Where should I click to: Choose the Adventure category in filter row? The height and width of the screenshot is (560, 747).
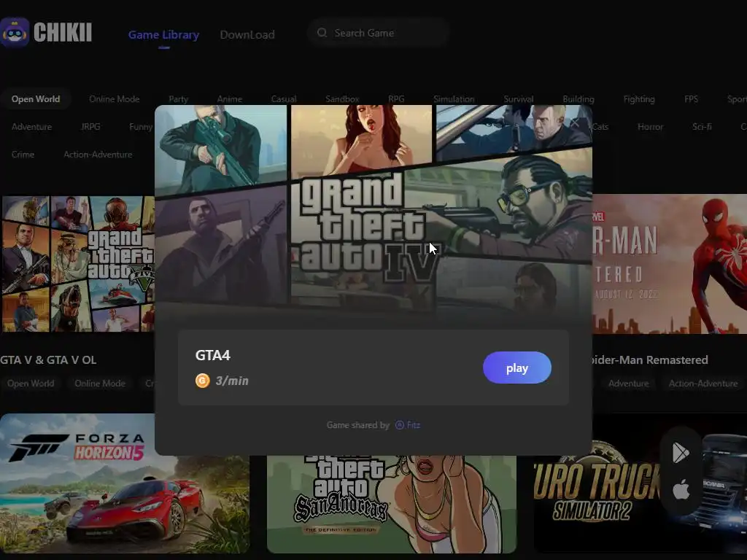(31, 127)
